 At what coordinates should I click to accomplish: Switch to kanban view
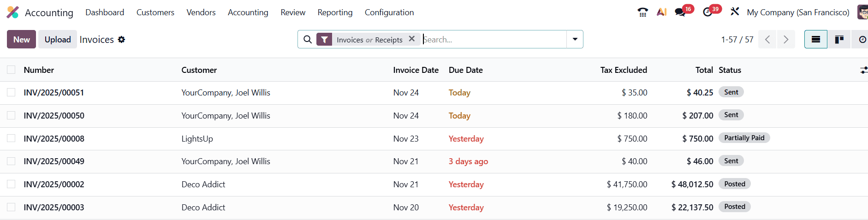coord(839,40)
